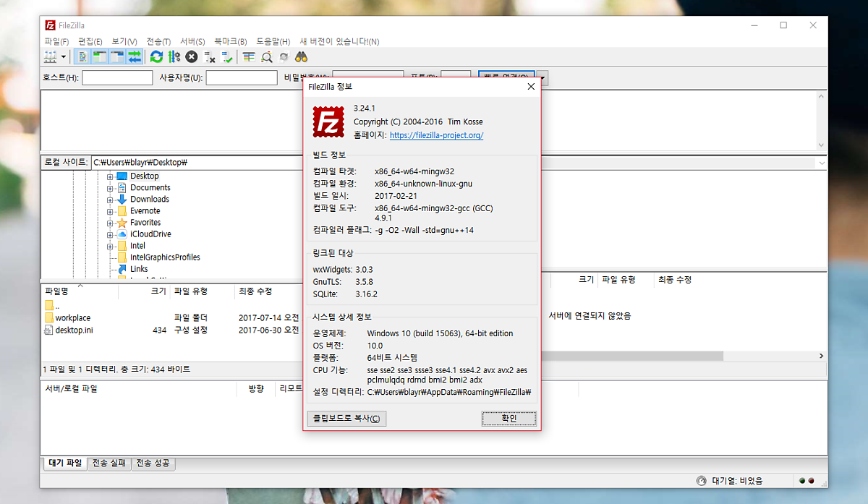Select the Desktop folder icon in tree
The image size is (868, 504).
point(122,176)
